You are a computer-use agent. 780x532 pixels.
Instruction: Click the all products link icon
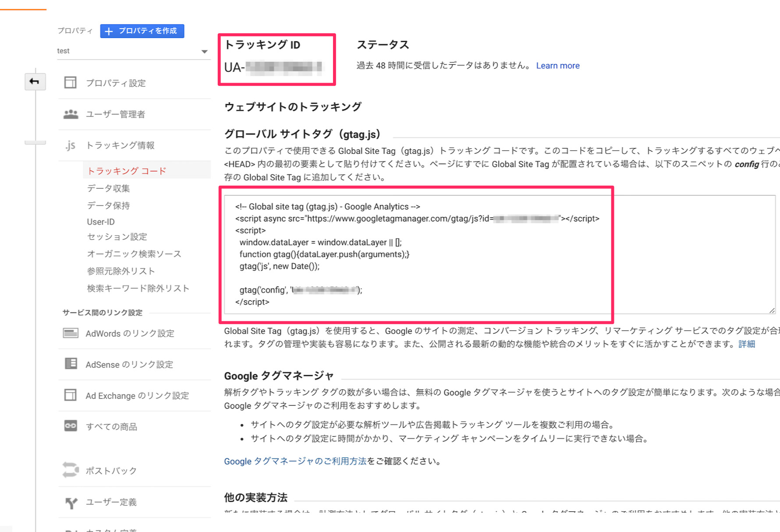pos(71,426)
